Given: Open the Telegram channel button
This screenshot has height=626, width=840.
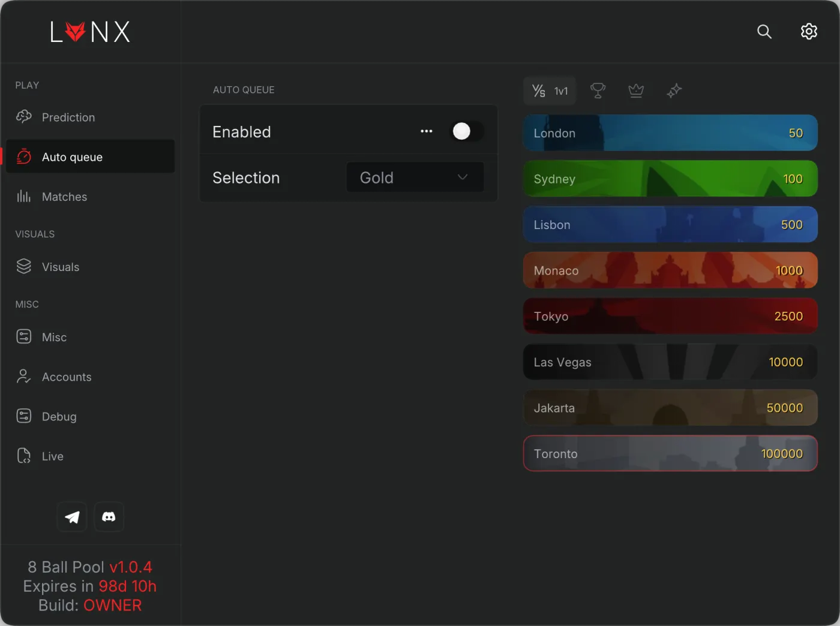Looking at the screenshot, I should (x=72, y=517).
